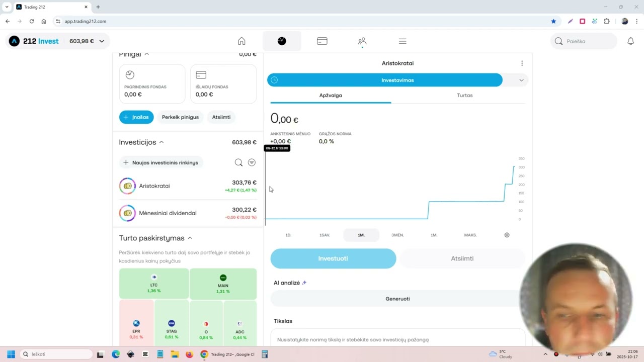Switch to the Apžvalga tab
The height and width of the screenshot is (362, 644).
[331, 95]
